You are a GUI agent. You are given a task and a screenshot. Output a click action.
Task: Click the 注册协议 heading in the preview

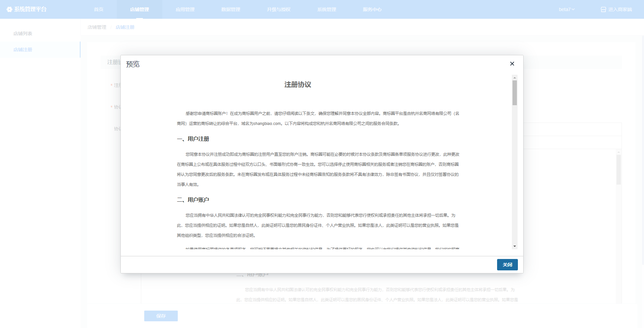298,85
